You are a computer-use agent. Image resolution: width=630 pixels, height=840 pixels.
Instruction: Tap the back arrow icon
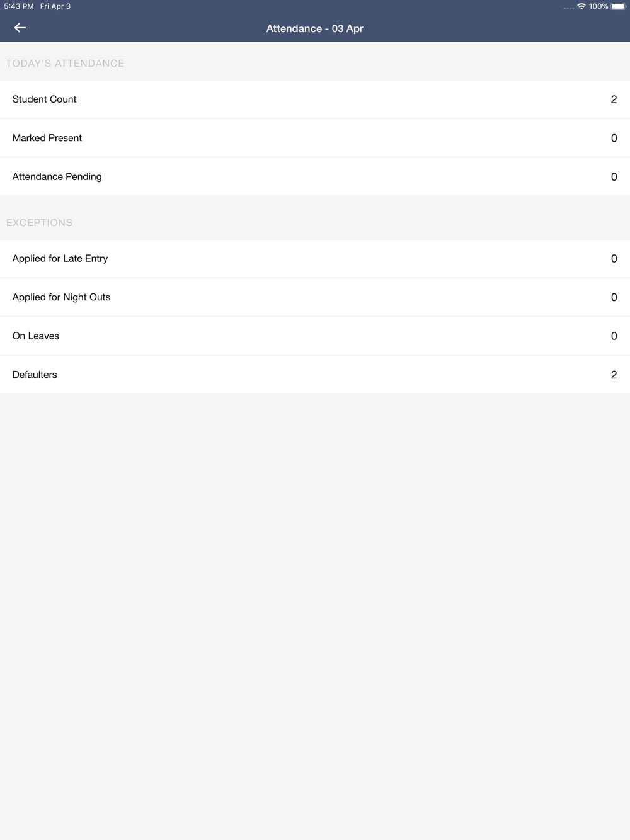click(x=20, y=28)
